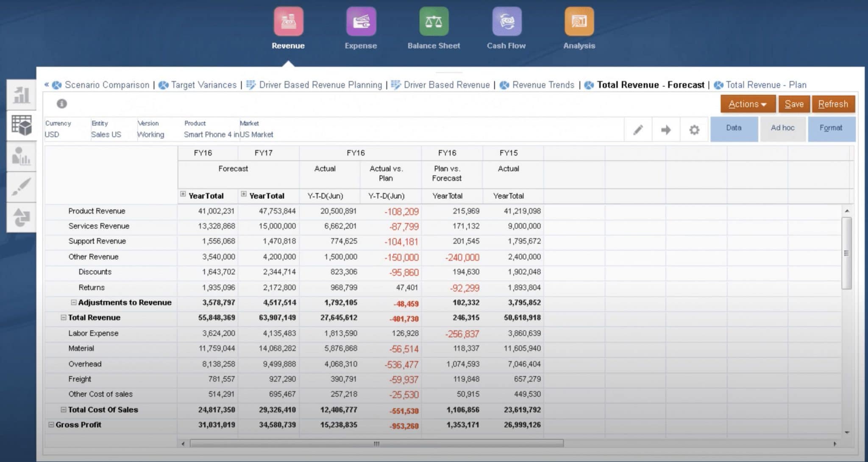Select the pencil edit icon on the toolbar
The height and width of the screenshot is (462, 868).
(x=637, y=129)
